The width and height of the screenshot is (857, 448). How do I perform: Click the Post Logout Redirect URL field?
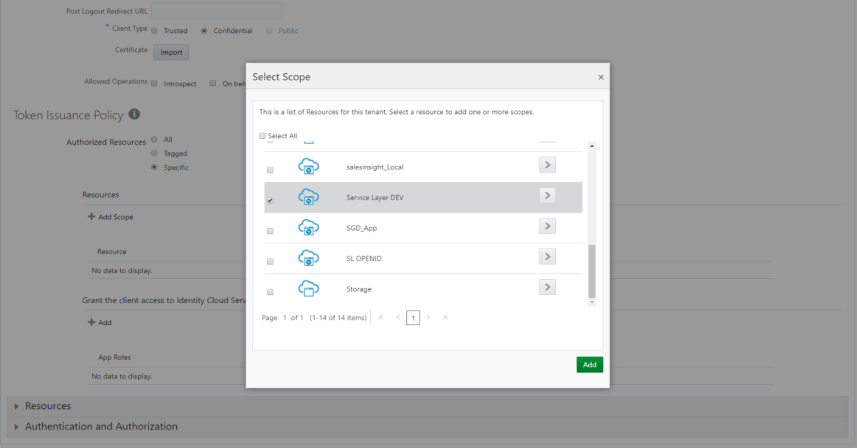(216, 10)
